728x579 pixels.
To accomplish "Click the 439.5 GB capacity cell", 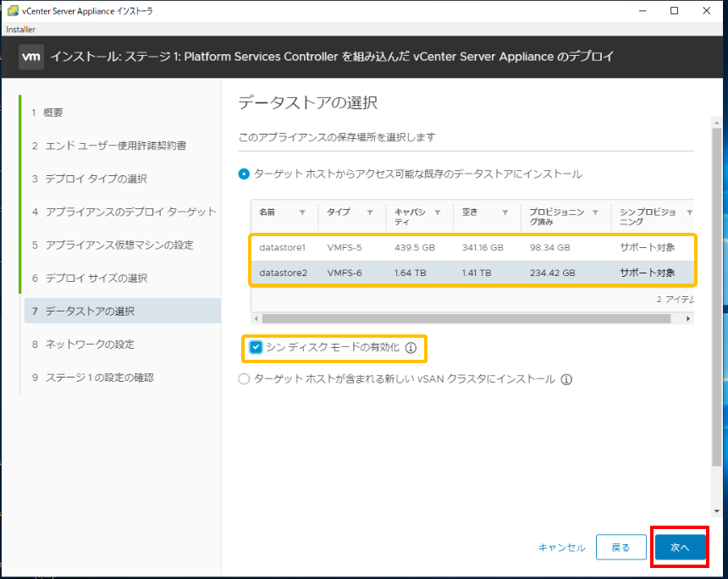I will [x=415, y=247].
